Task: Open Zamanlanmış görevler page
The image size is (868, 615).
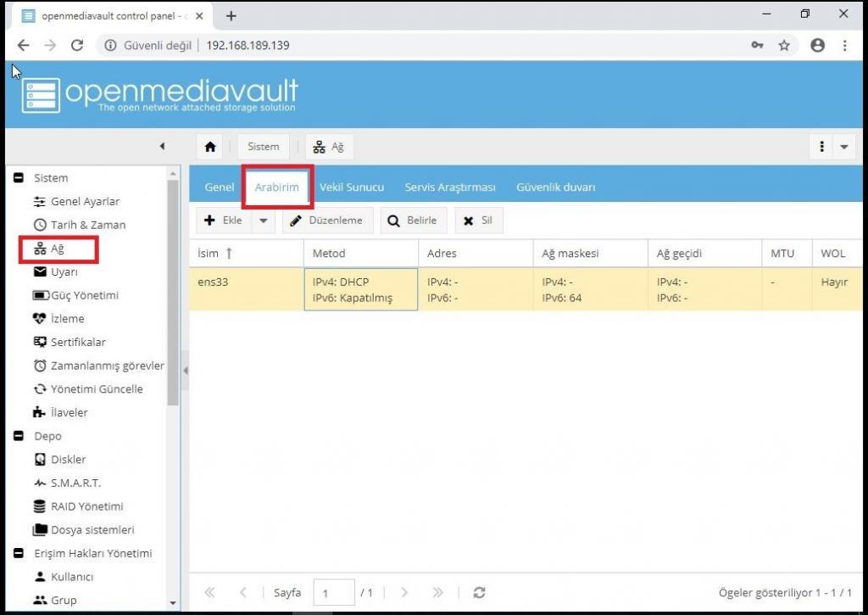Action: point(98,366)
